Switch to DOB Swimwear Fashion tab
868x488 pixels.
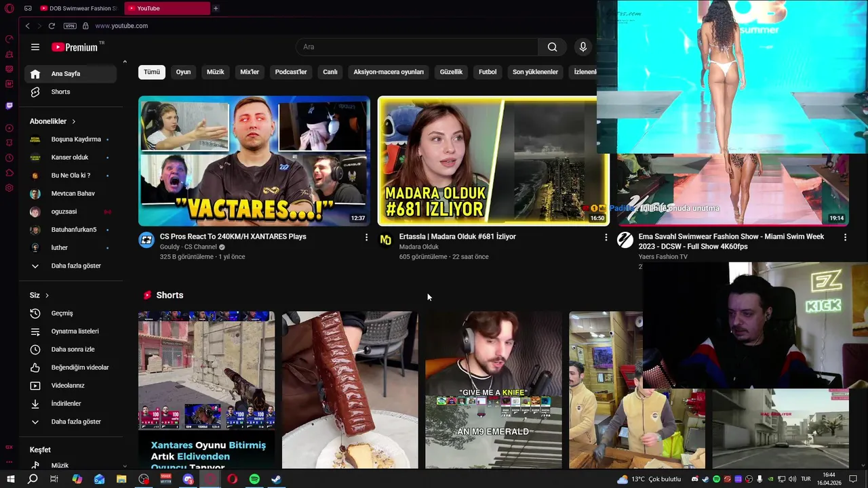pyautogui.click(x=79, y=8)
